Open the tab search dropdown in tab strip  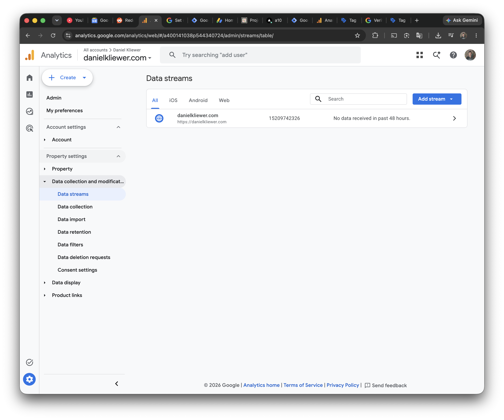[57, 20]
